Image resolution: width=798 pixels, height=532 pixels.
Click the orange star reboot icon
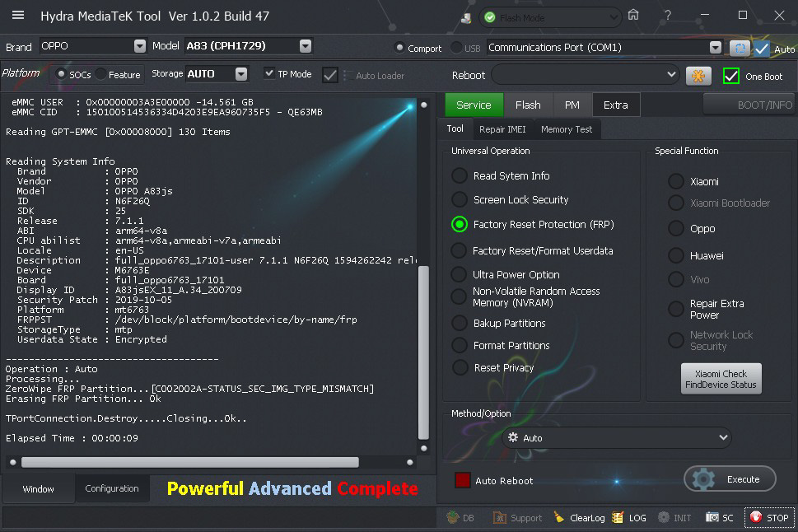point(698,76)
